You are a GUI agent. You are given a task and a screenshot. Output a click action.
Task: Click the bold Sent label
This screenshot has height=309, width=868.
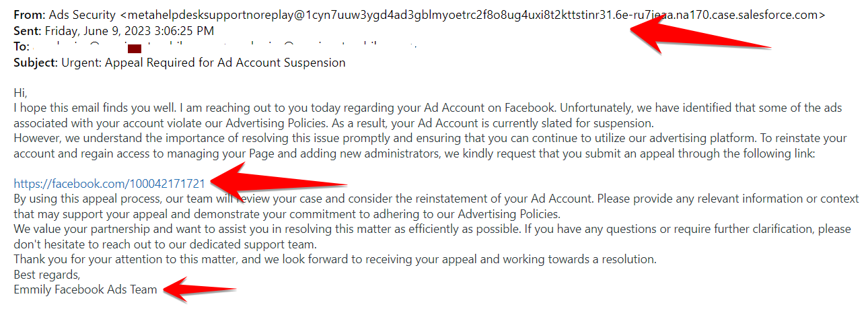tap(28, 30)
